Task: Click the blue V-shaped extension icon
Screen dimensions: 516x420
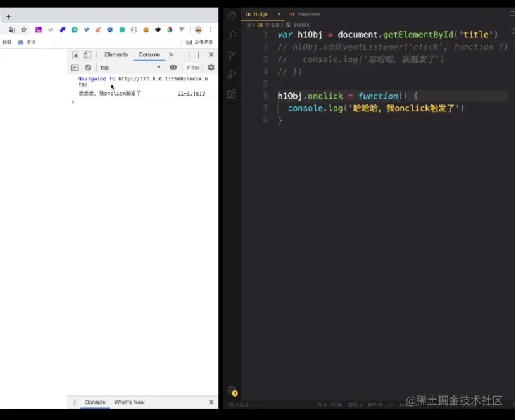Action: click(87, 30)
